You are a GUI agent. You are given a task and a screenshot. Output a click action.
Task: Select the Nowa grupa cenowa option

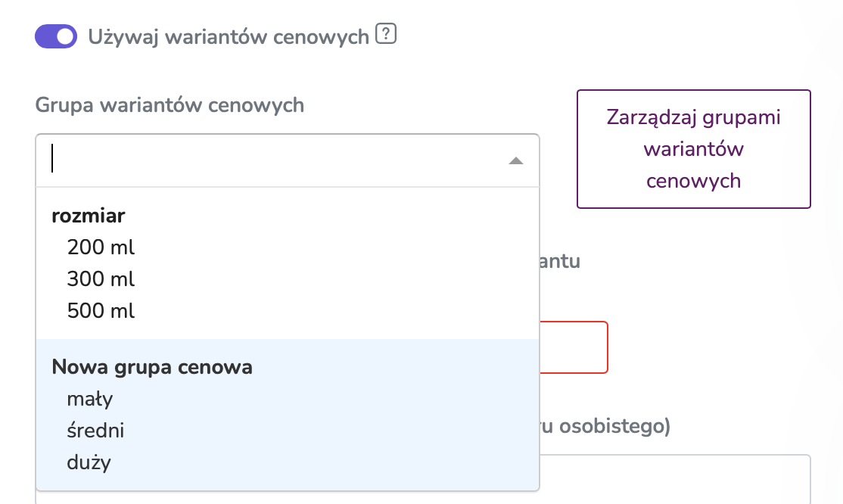click(x=152, y=367)
